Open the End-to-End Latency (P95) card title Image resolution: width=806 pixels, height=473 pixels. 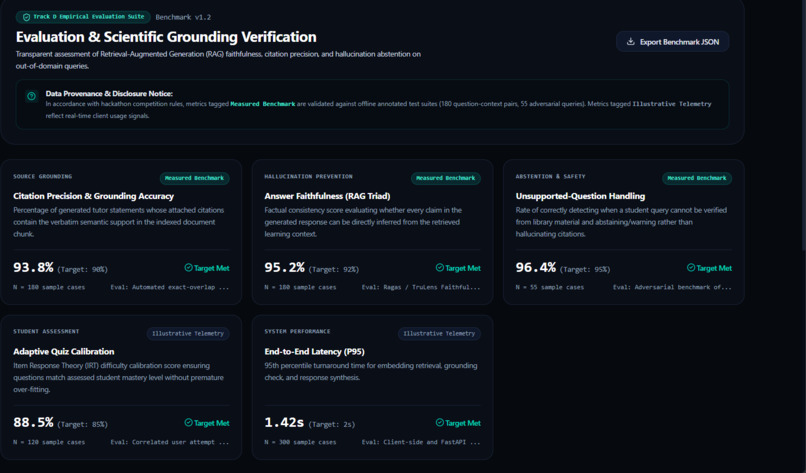click(x=315, y=352)
